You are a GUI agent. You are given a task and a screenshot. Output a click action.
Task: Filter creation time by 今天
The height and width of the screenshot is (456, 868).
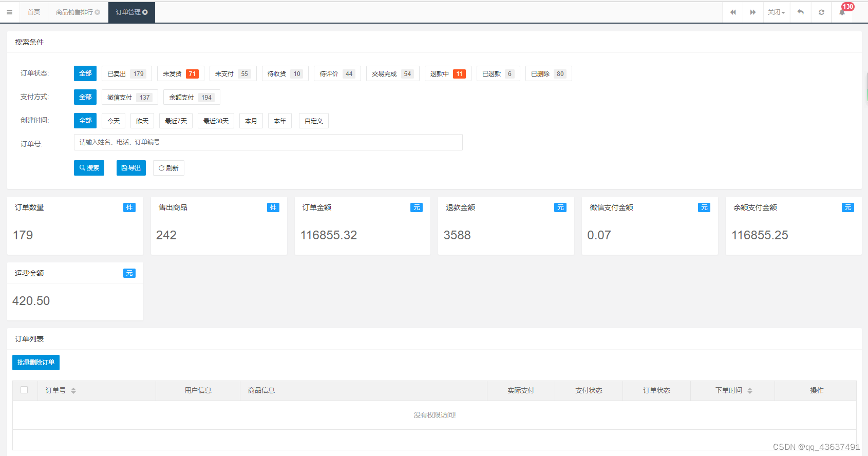tap(114, 121)
